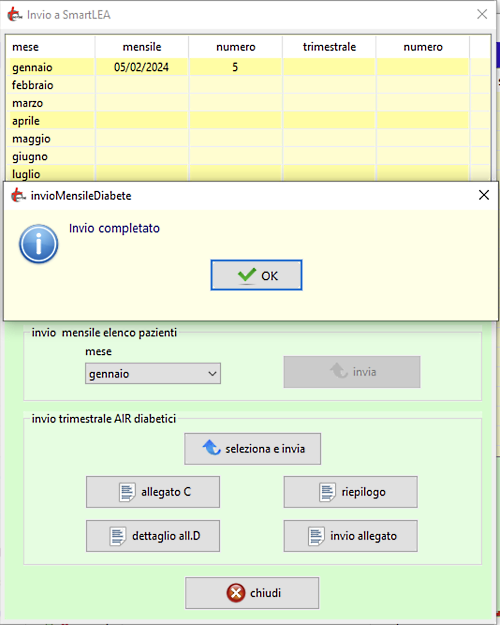The height and width of the screenshot is (625, 500).
Task: Click the Invio a SmartLEA window icon
Action: tap(15, 15)
